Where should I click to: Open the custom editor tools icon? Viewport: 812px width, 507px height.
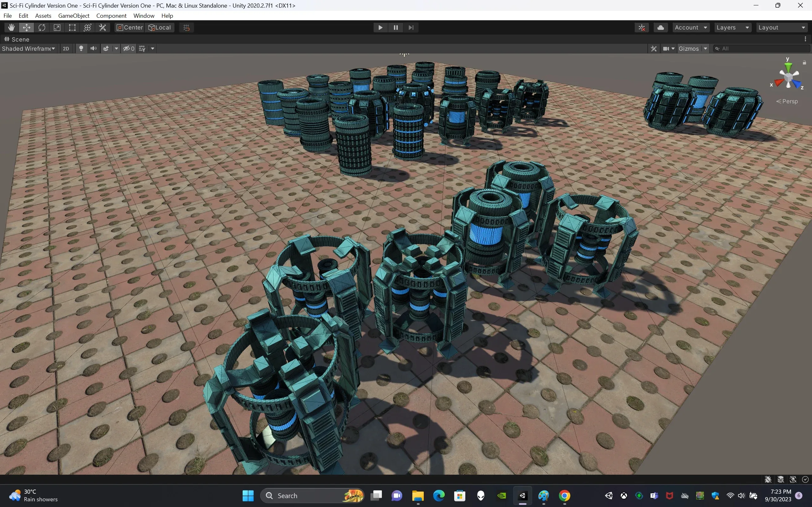click(102, 28)
